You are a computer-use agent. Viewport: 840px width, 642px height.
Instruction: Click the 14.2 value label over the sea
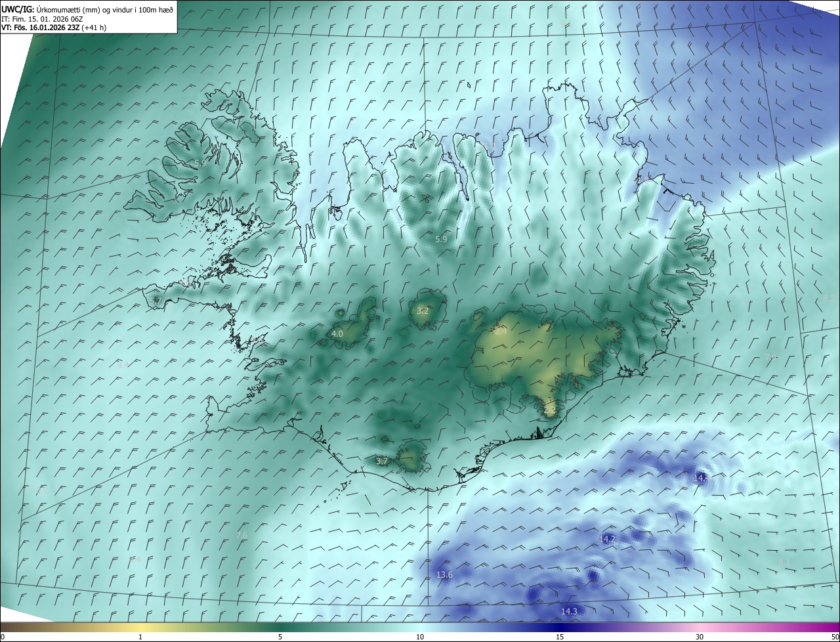click(x=608, y=539)
